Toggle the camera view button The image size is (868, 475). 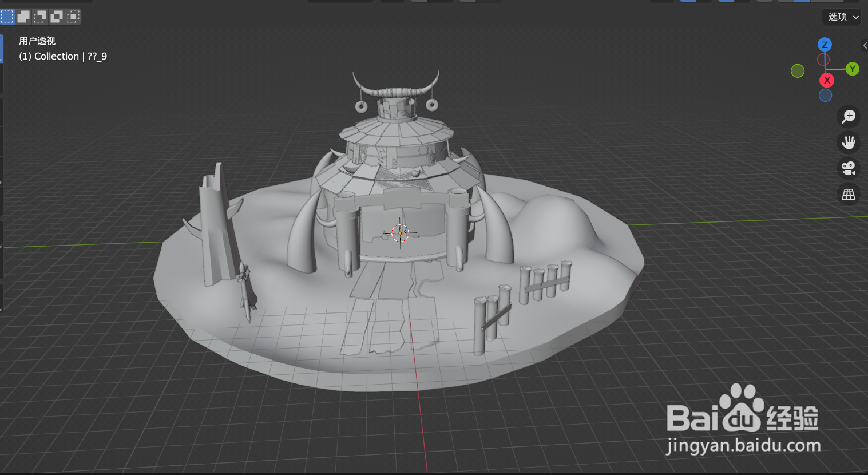(849, 168)
